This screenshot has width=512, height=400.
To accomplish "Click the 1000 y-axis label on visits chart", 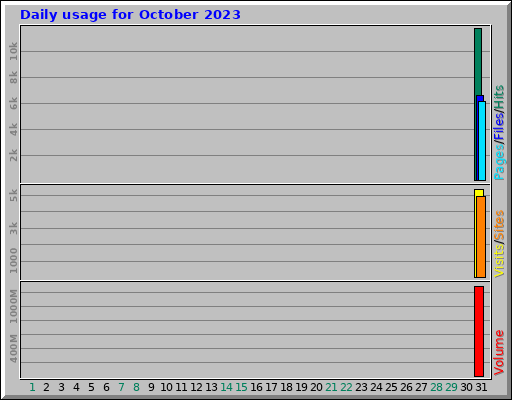I will click(13, 261).
